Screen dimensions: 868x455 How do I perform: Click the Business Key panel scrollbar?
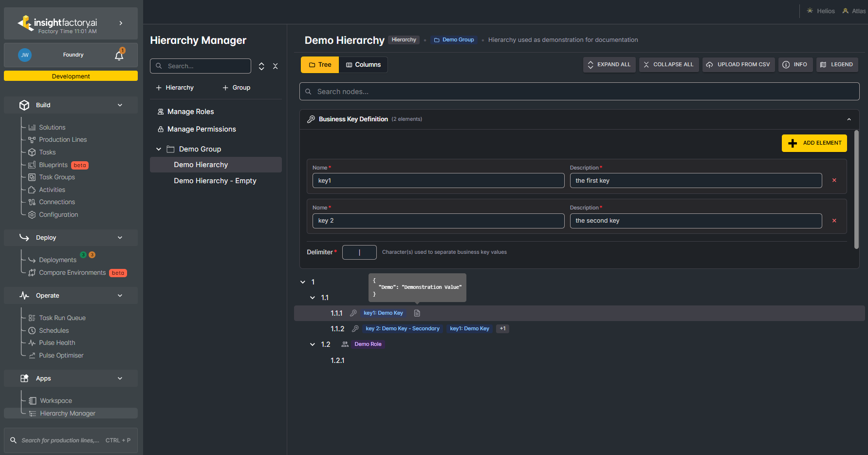click(856, 190)
